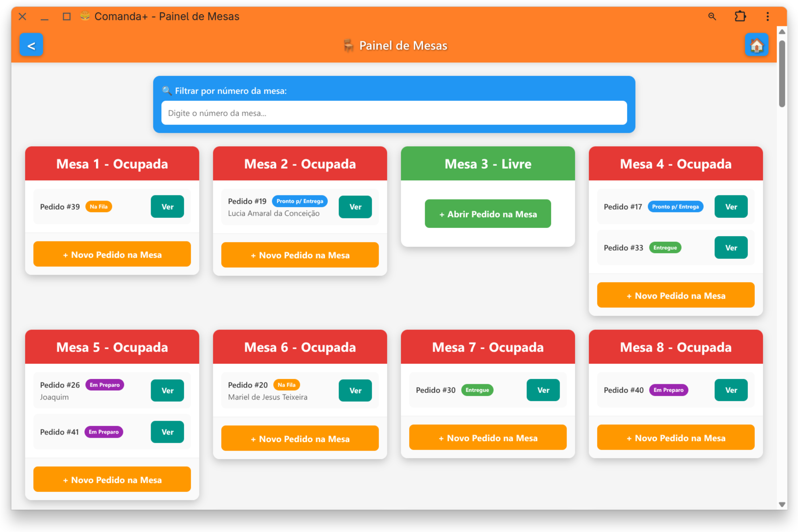This screenshot has height=532, width=798.
Task: Open the three-dot browser menu
Action: (767, 16)
